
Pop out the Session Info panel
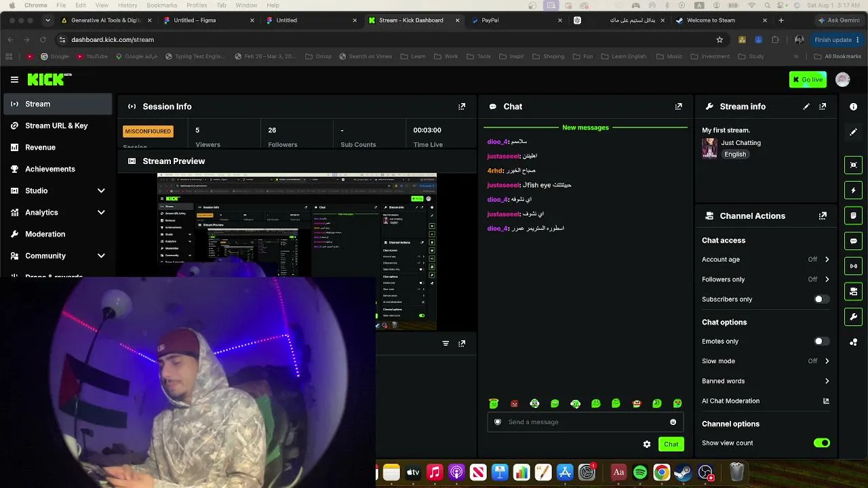[x=462, y=106]
